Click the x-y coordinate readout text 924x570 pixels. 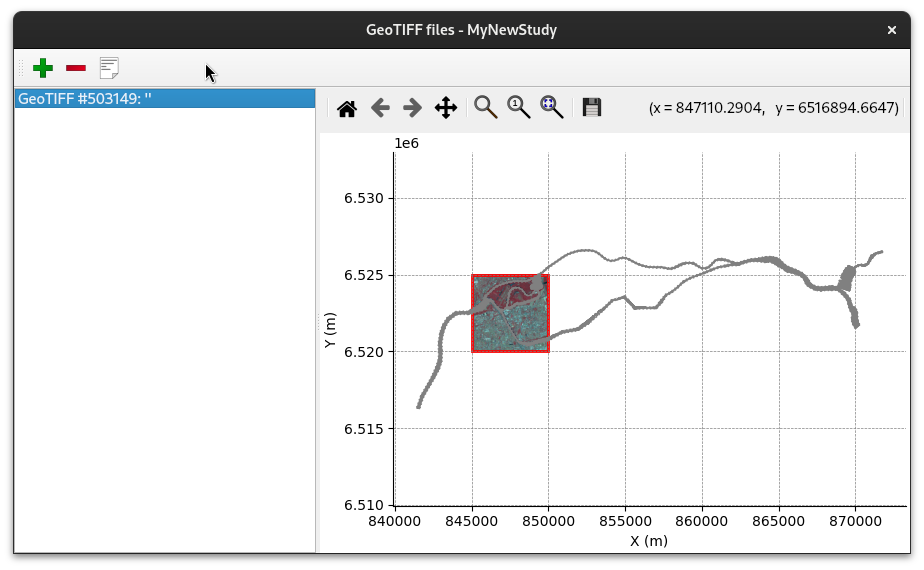pos(773,108)
